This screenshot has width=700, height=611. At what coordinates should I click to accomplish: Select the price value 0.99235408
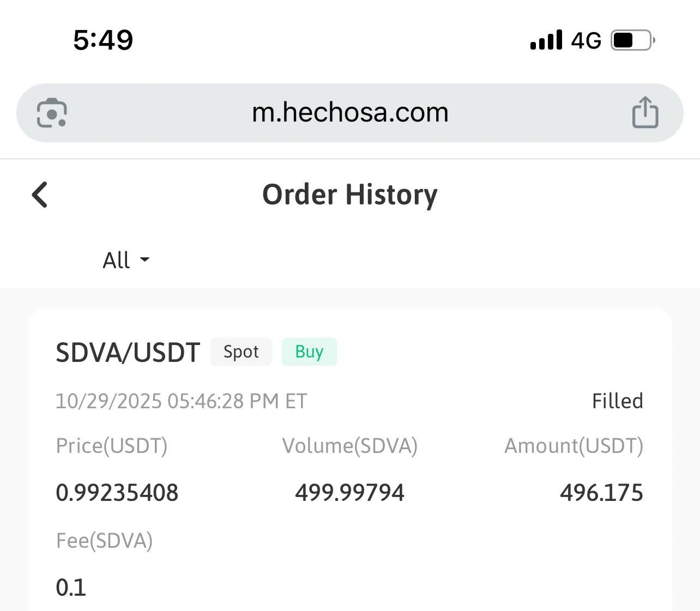pos(117,493)
